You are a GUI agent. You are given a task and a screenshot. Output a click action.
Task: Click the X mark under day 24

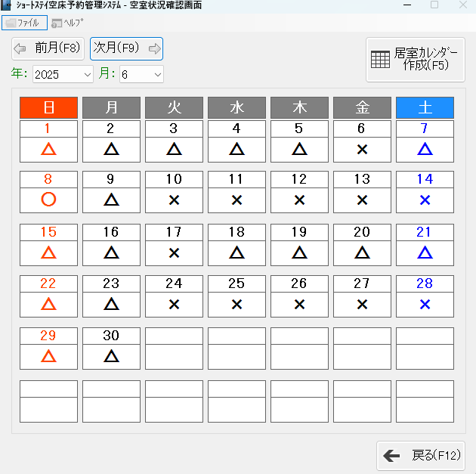point(174,304)
